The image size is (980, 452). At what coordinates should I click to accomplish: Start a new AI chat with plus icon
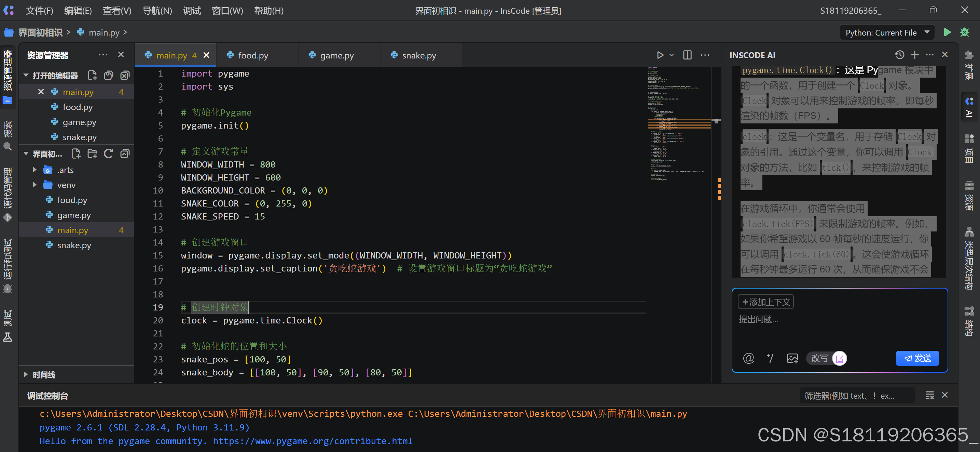tap(914, 55)
